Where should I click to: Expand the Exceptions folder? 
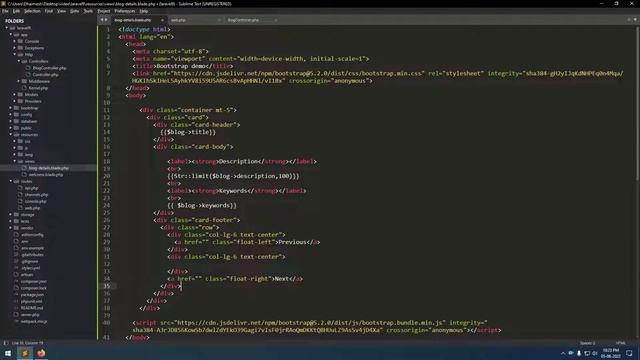pos(15,48)
